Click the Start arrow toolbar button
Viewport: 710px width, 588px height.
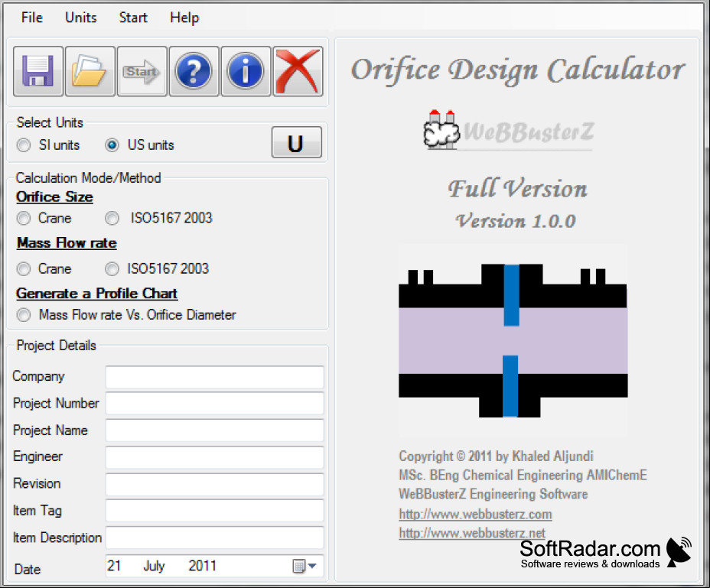pos(142,71)
